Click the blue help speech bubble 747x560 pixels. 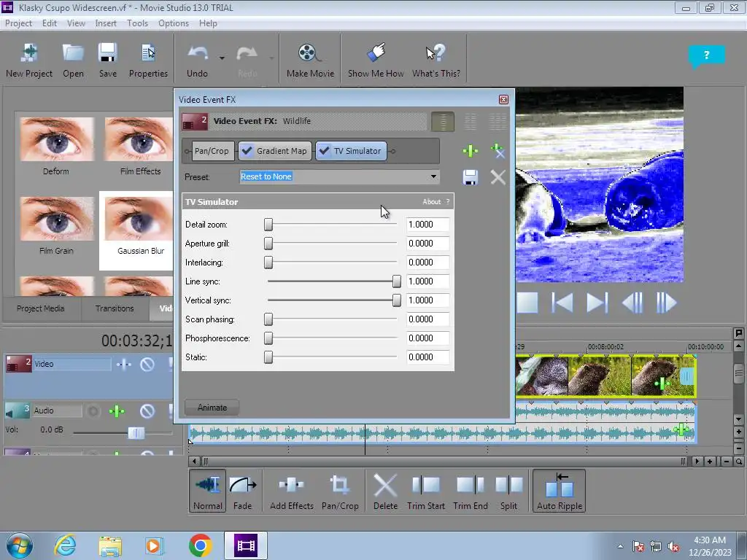click(706, 55)
